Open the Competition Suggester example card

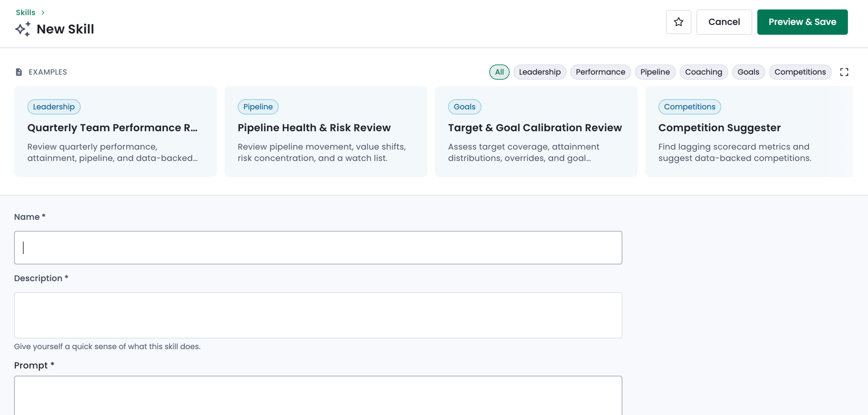[749, 131]
